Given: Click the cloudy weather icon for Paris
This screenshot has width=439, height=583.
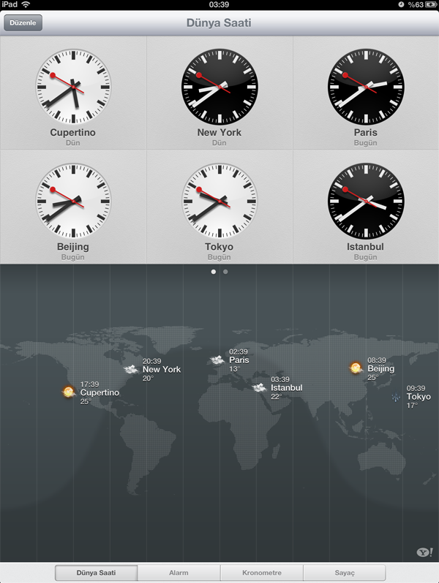Looking at the screenshot, I should click(x=217, y=360).
